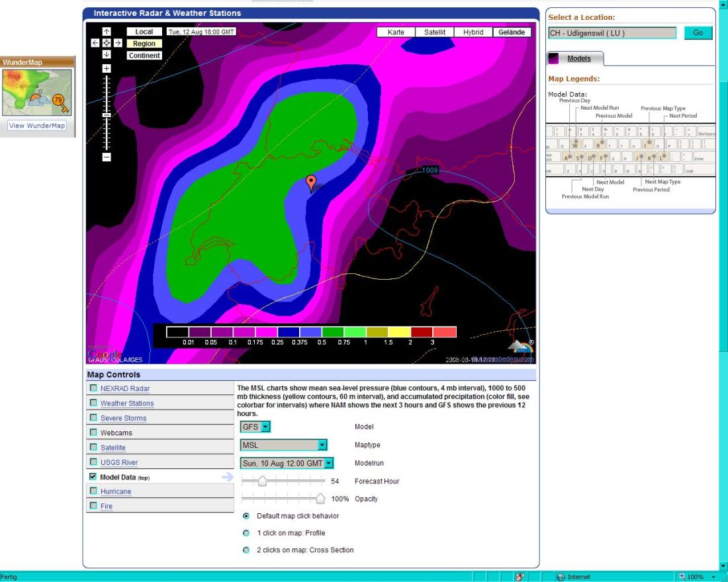728x582 pixels.
Task: Select the Region zoom level
Action: click(144, 44)
